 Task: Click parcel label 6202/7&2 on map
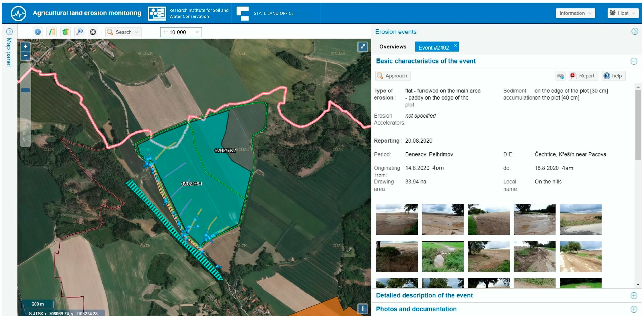point(225,150)
